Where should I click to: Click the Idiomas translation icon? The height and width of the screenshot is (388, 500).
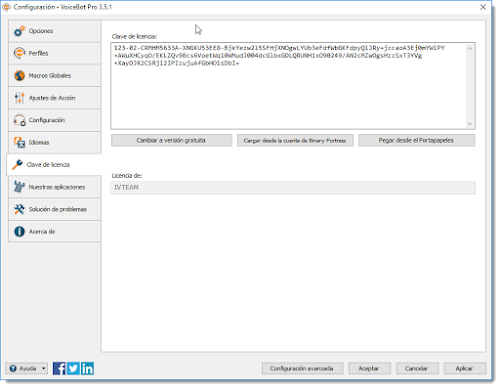19,142
